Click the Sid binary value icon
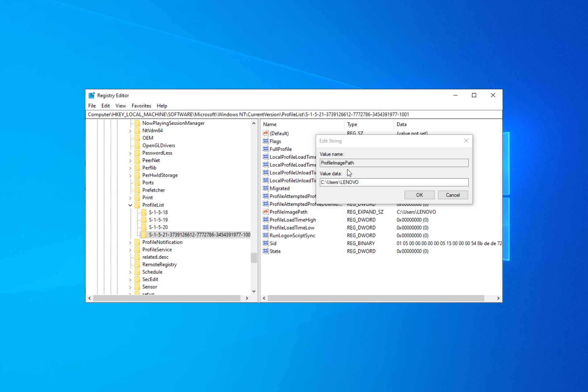588x392 pixels. [266, 243]
